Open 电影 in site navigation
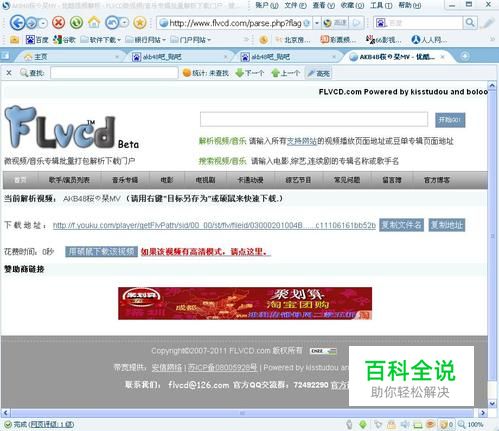Image resolution: width=499 pixels, height=431 pixels. [x=167, y=180]
